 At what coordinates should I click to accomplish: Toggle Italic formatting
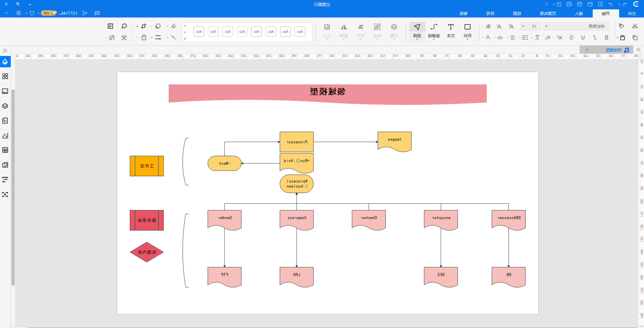pos(595,38)
